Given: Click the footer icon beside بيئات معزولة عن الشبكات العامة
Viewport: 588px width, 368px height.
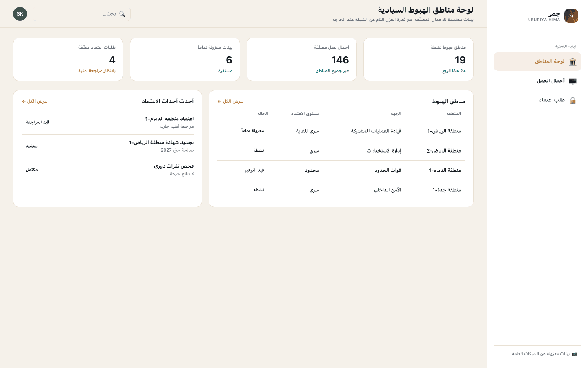Looking at the screenshot, I should click(575, 354).
